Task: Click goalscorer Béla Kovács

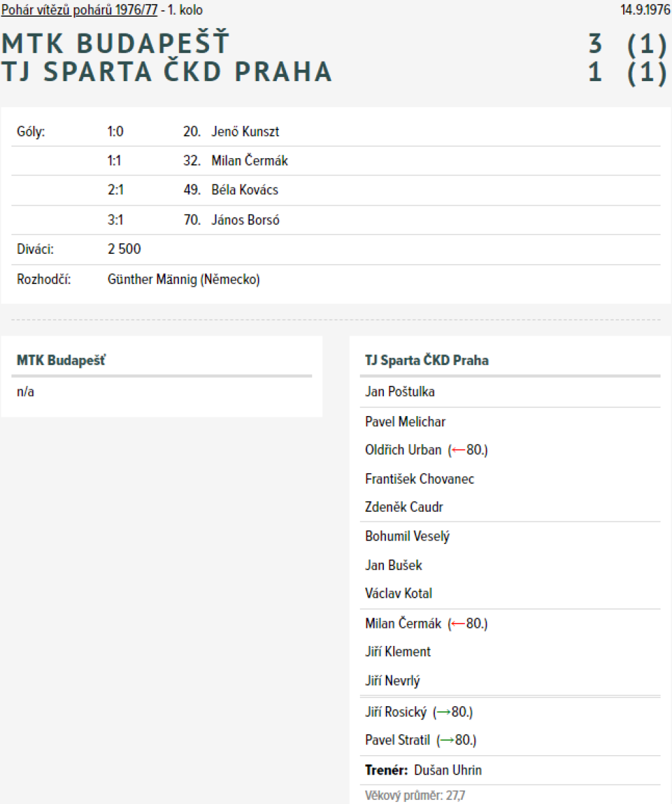Action: point(245,190)
